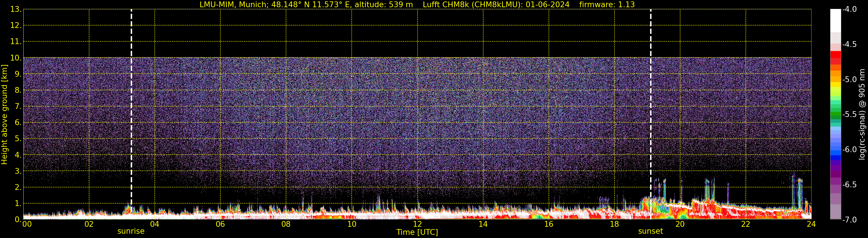The width and height of the screenshot is (868, 238).
Task: Click the x-axis tick label '02'
Action: 89,224
